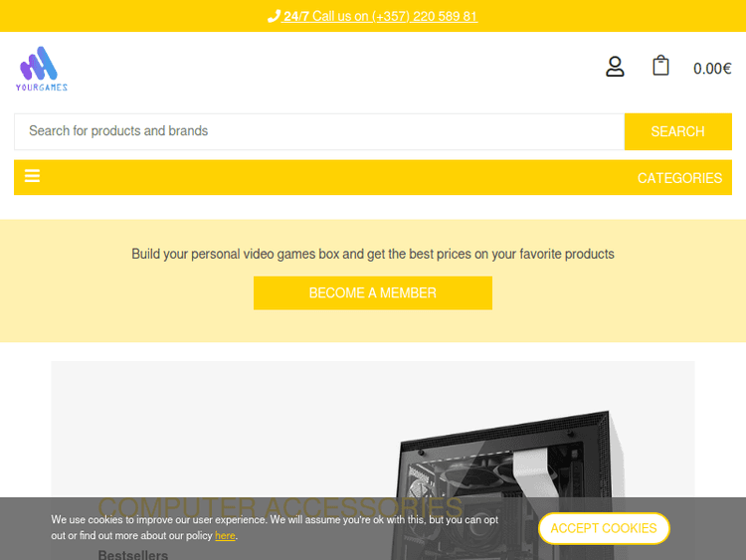Image resolution: width=746 pixels, height=560 pixels.
Task: Click the YourGames logo
Action: point(42,69)
